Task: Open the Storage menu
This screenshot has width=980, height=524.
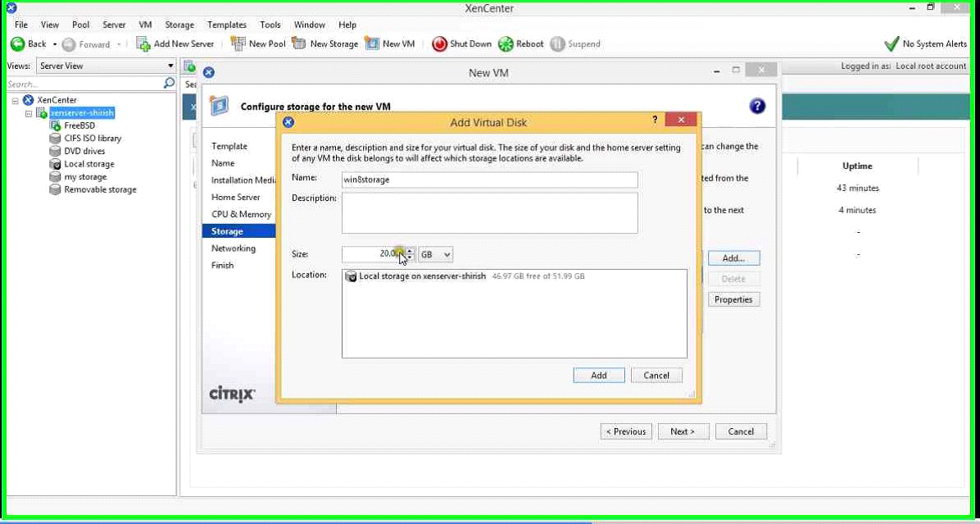Action: coord(179,25)
